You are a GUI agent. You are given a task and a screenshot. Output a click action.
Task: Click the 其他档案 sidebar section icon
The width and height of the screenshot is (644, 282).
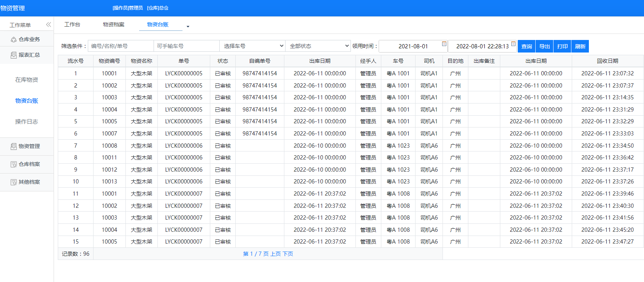coord(14,182)
